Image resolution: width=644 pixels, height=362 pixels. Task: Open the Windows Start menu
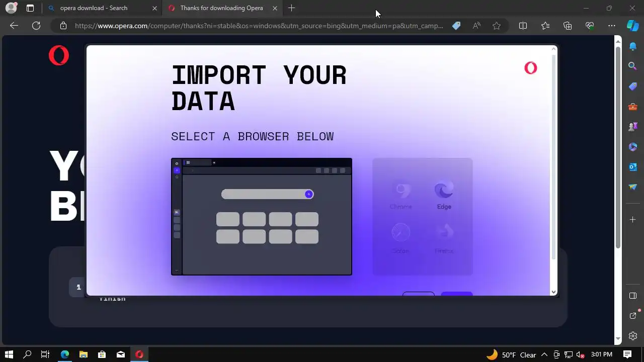coord(9,354)
